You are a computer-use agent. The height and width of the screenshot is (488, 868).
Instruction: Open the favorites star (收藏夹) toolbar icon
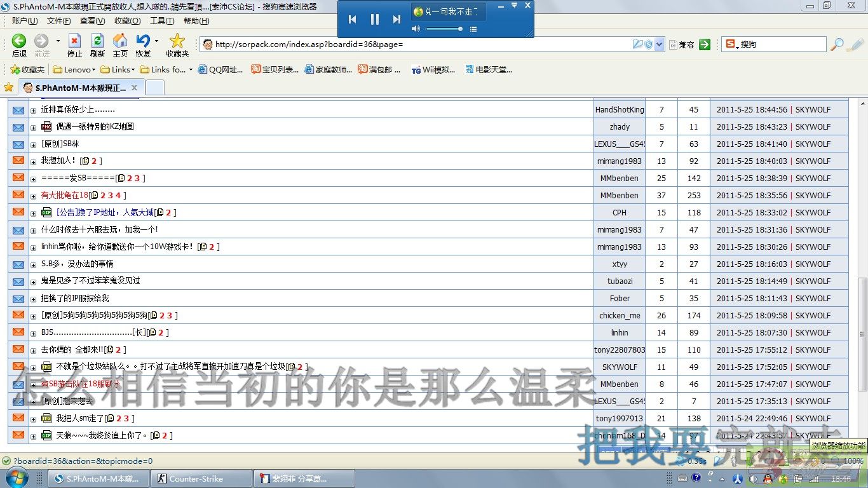point(177,42)
